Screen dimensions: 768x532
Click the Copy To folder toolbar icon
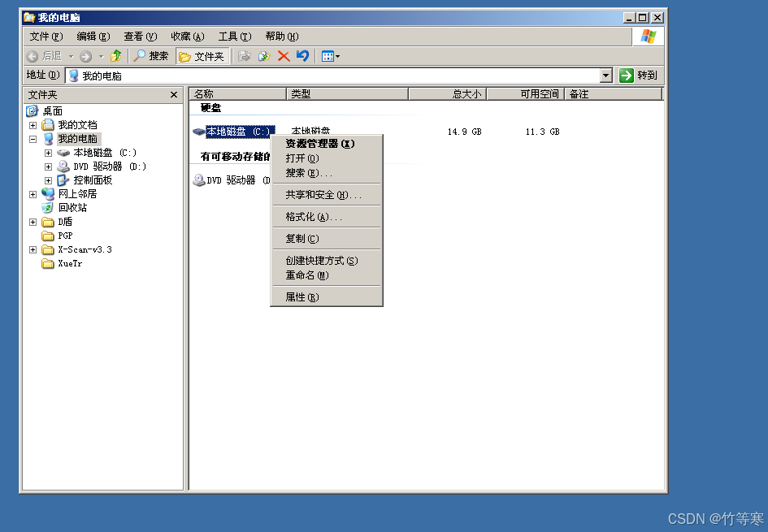coord(263,56)
